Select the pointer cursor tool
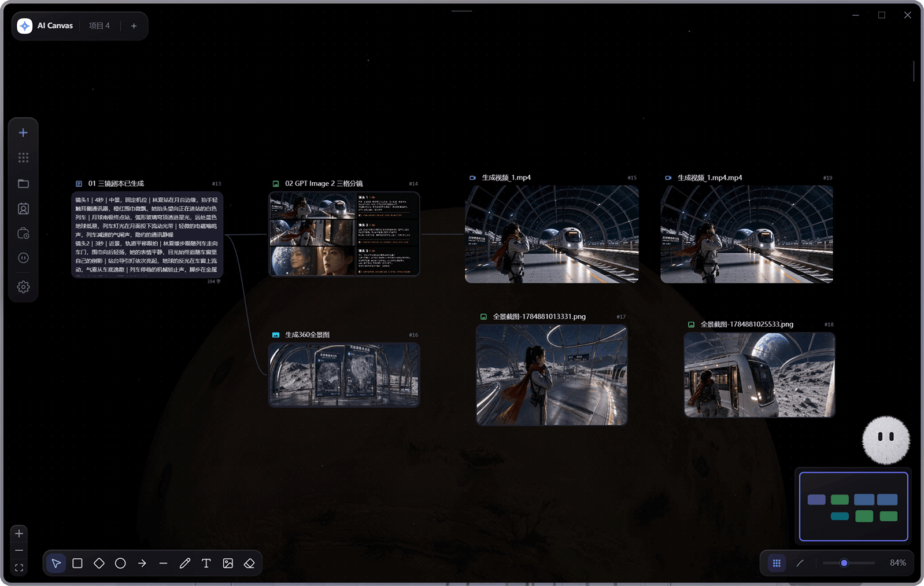The width and height of the screenshot is (924, 586). click(x=56, y=563)
